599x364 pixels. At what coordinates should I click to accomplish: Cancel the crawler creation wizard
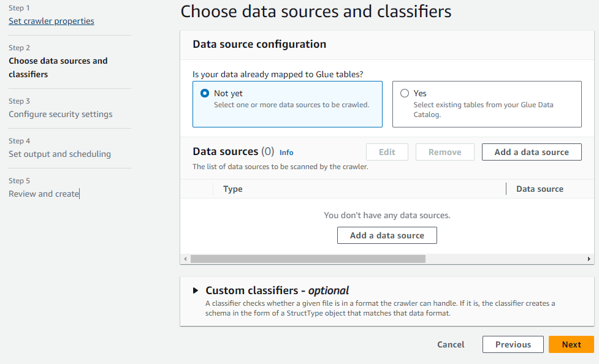click(x=451, y=344)
